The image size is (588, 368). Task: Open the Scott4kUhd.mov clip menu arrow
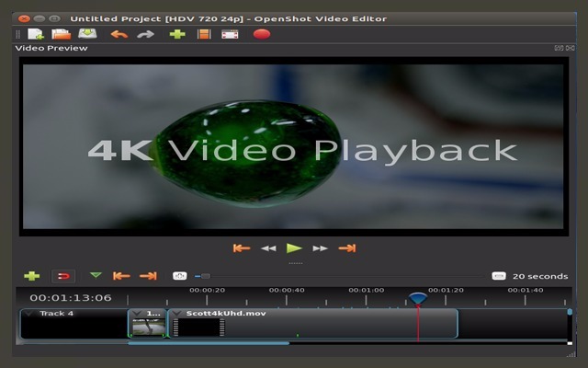[177, 314]
